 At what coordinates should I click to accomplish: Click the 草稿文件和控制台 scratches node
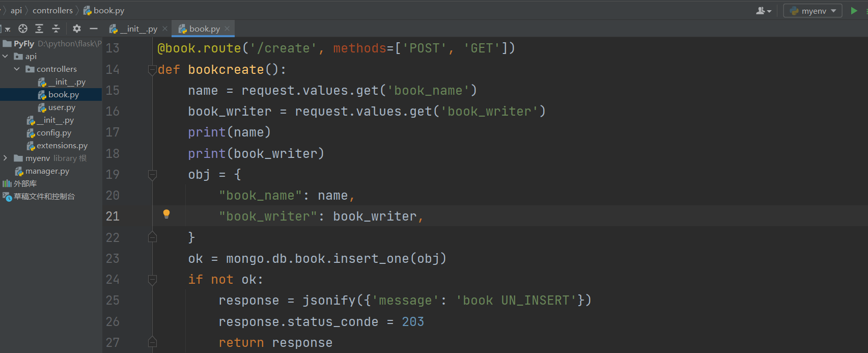(39, 196)
